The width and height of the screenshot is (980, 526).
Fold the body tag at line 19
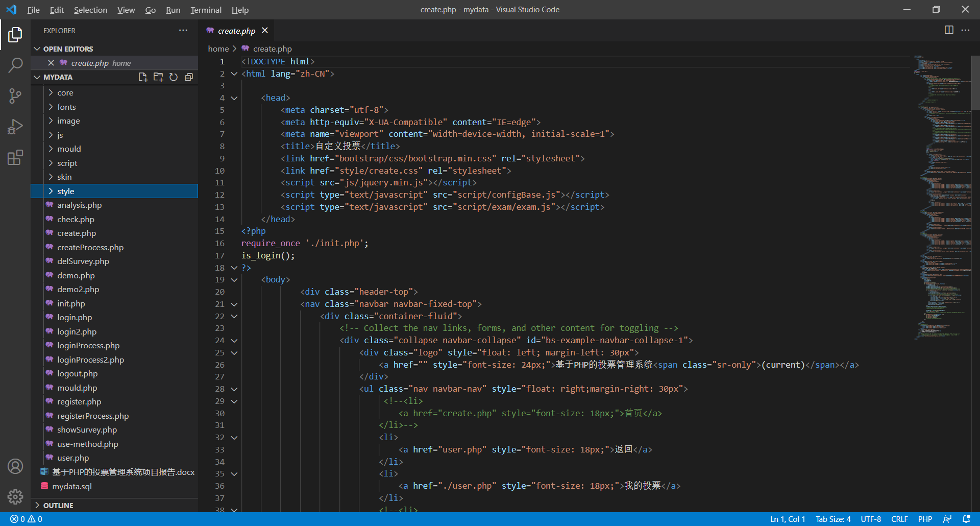click(234, 280)
